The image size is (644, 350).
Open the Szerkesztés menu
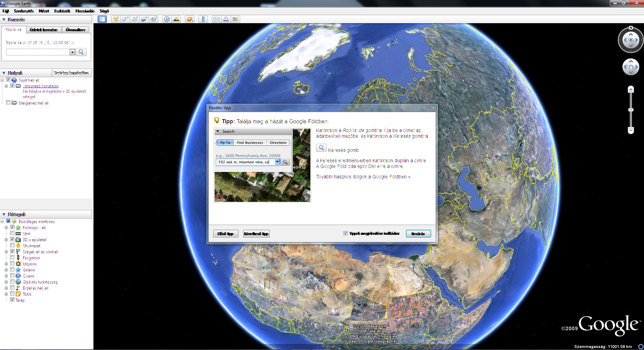click(24, 11)
